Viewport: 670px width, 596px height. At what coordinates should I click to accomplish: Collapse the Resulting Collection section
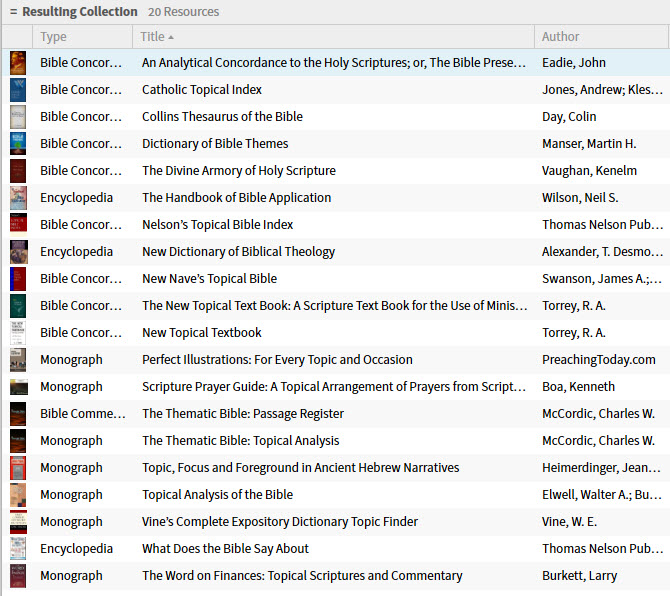(13, 12)
